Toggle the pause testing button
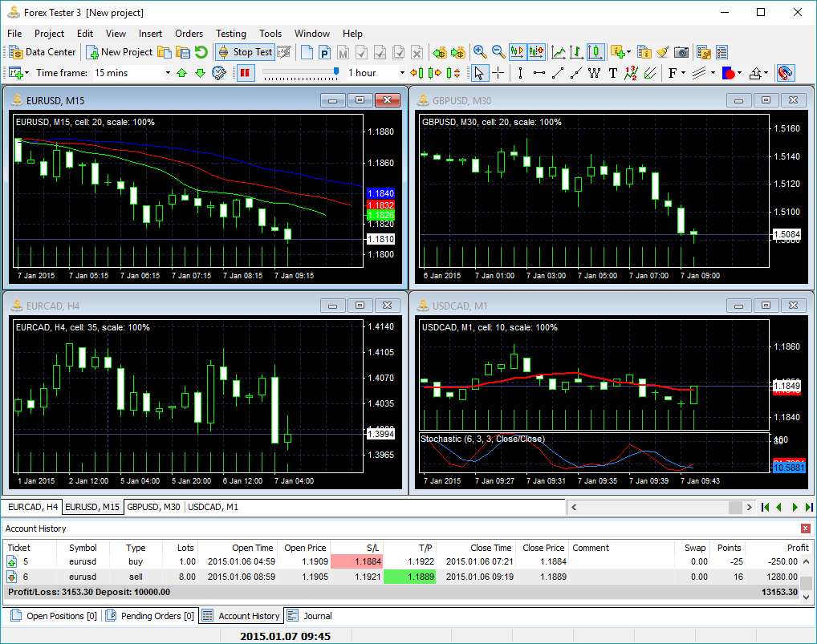 (245, 73)
